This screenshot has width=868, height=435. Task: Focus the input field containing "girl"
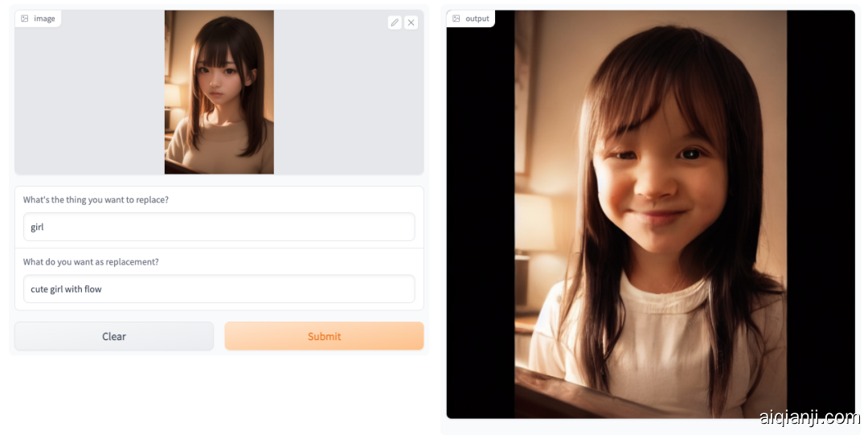(x=219, y=227)
